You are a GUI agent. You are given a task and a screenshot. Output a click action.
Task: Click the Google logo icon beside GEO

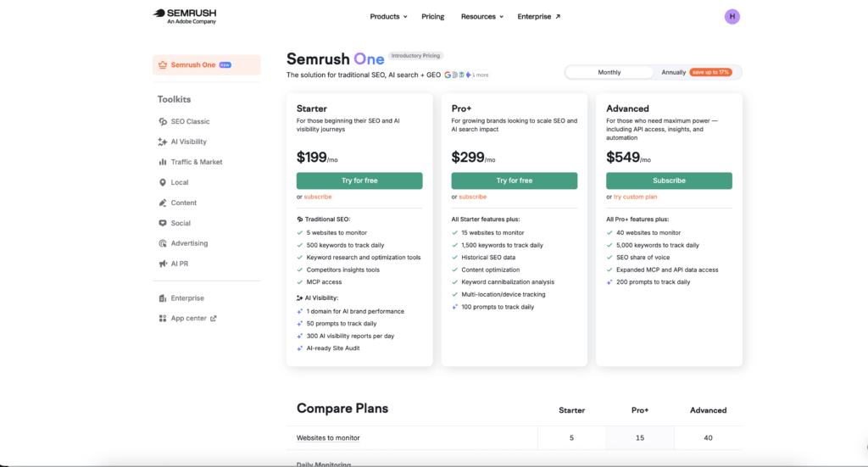click(448, 75)
